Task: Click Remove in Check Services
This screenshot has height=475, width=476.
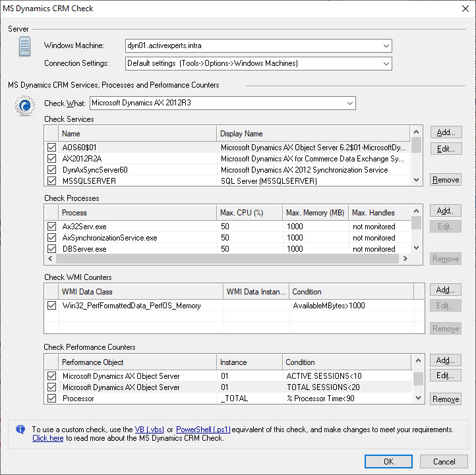Action: (446, 180)
